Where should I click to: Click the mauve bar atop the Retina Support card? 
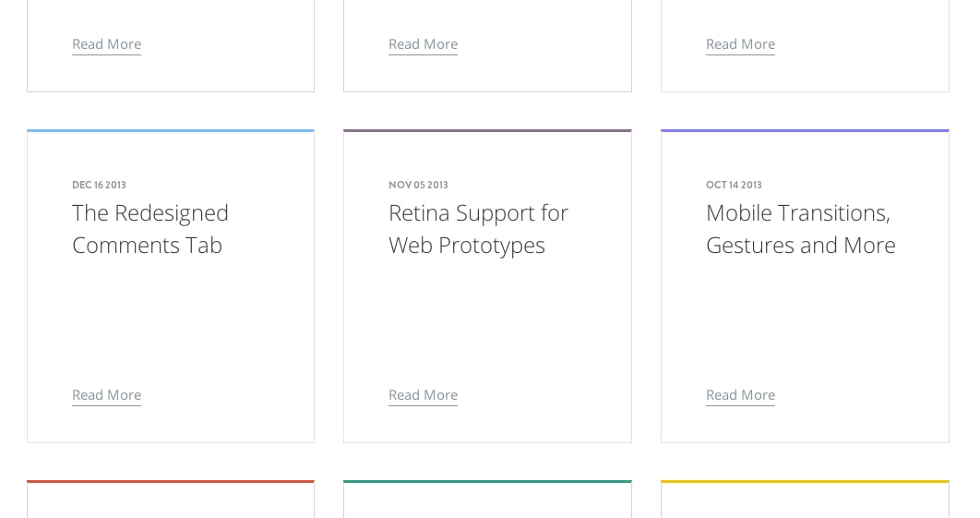[x=487, y=131]
